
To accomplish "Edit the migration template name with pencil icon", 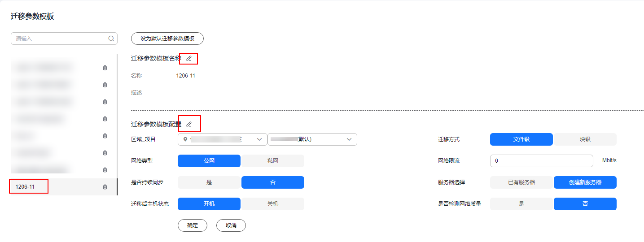I will [189, 58].
